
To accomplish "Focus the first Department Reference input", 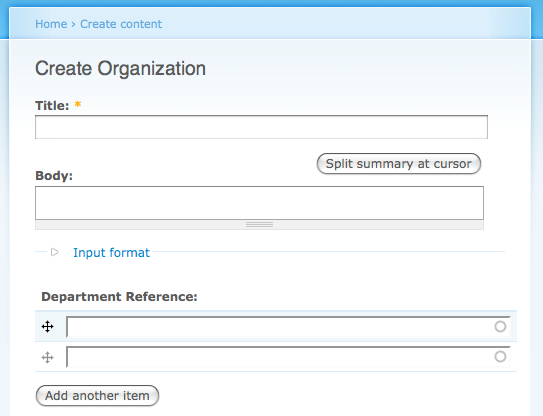I will tap(288, 327).
